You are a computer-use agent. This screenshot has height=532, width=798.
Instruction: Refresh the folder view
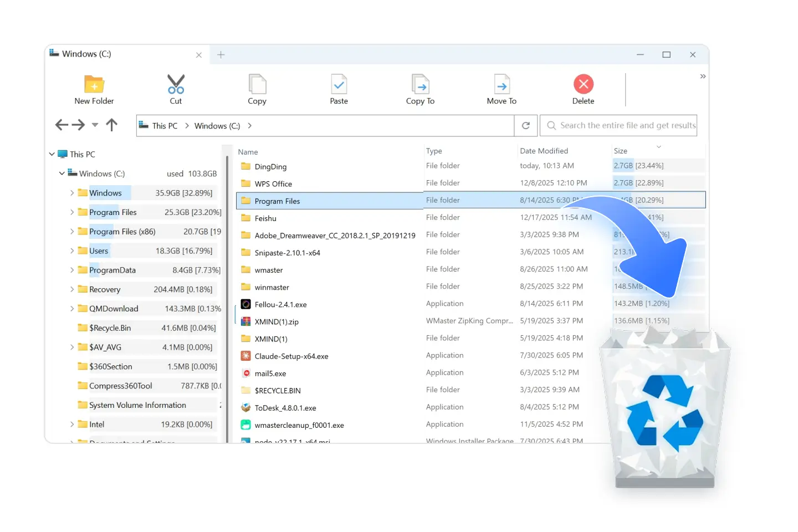coord(525,125)
